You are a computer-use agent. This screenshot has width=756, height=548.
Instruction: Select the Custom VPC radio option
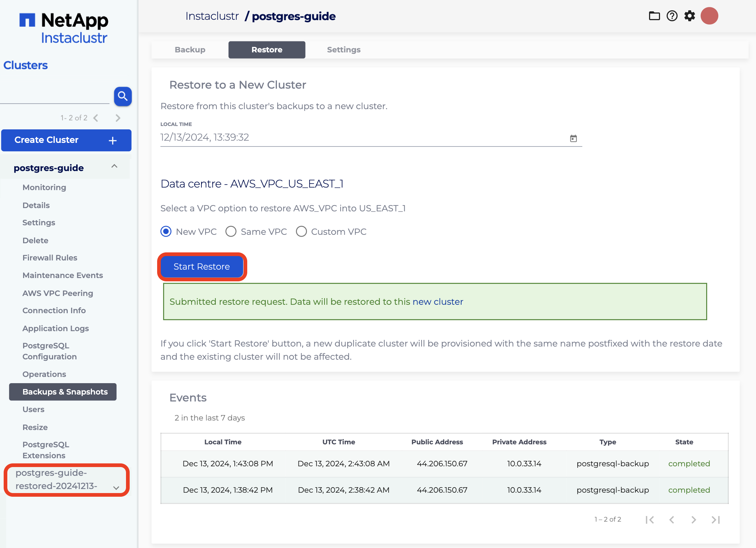(301, 232)
